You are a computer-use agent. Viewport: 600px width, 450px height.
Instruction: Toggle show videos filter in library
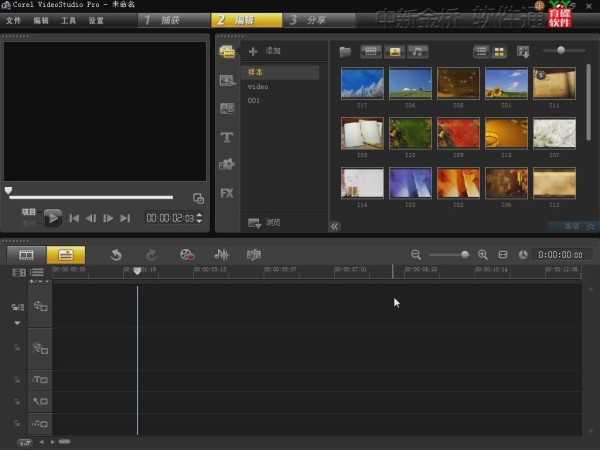click(371, 51)
